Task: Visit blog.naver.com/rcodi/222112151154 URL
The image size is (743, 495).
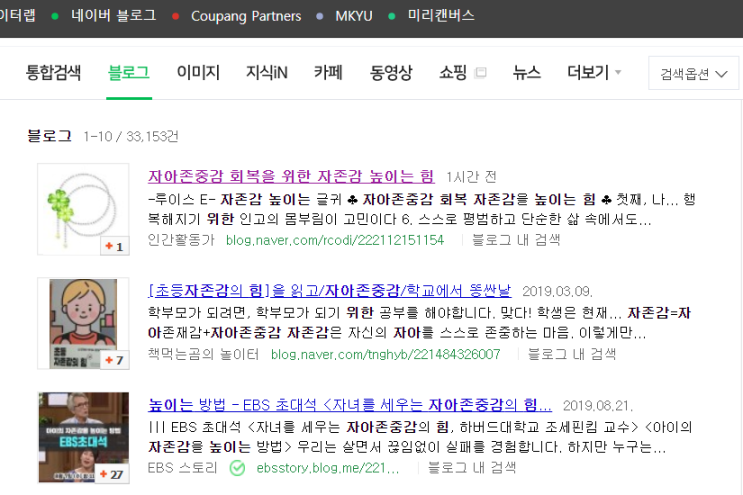Action: tap(335, 240)
